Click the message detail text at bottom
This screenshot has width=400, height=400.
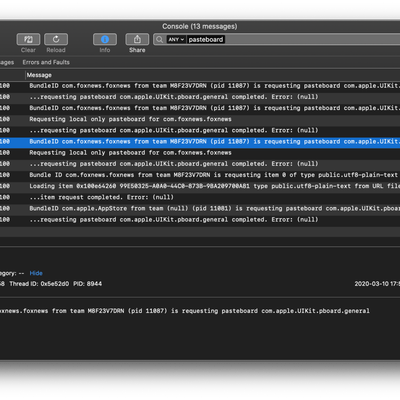(185, 311)
